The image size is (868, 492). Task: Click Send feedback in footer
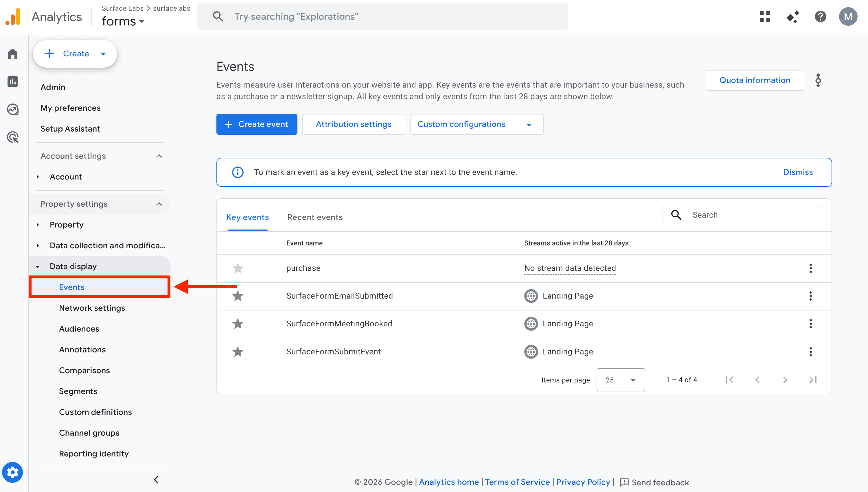click(x=654, y=482)
